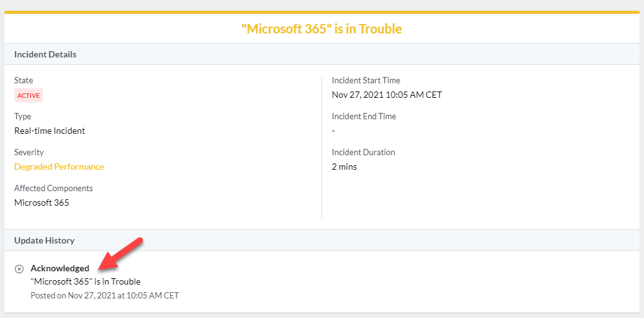This screenshot has width=644, height=318.
Task: Click the Affected Components label
Action: (54, 188)
